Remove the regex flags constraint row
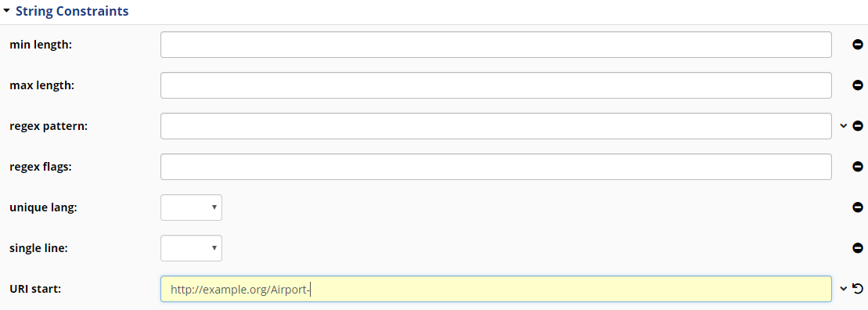The height and width of the screenshot is (310, 868). click(x=858, y=167)
